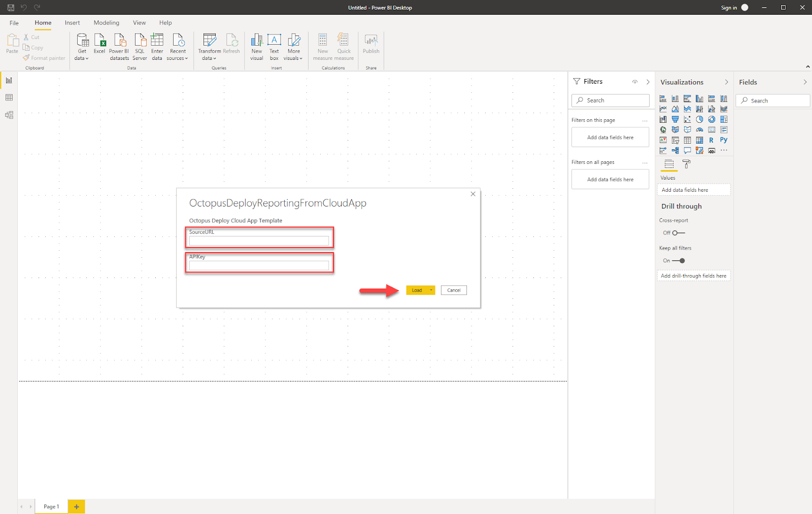Screen dimensions: 812x514
Task: Toggle Cross-report drill through switch
Action: coord(679,233)
